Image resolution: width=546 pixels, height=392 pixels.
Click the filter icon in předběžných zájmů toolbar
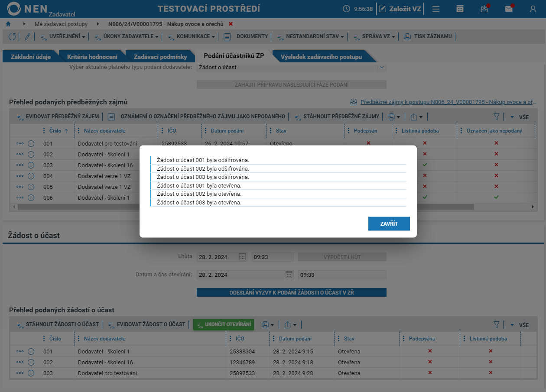coord(497,117)
